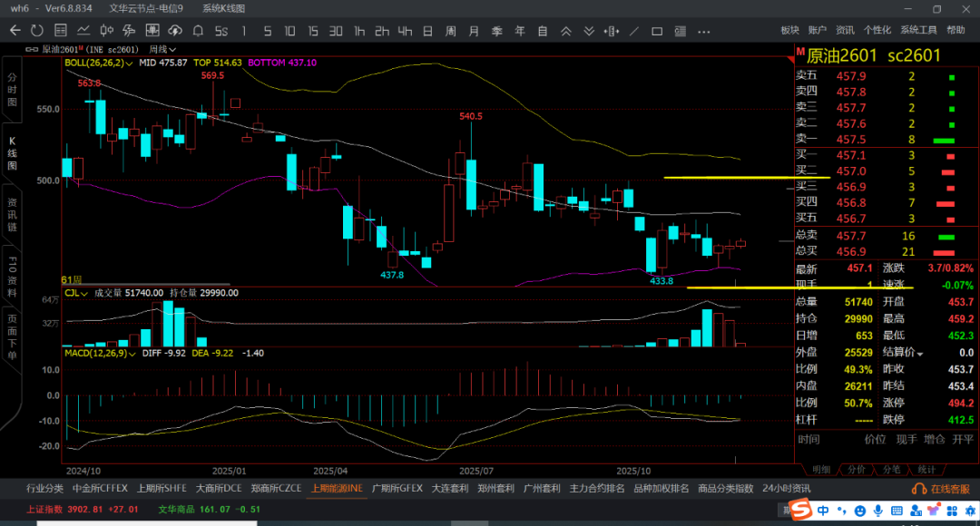The height and width of the screenshot is (526, 980).
Task: Click the multi-period compare icon before line tool
Action: pos(612,31)
